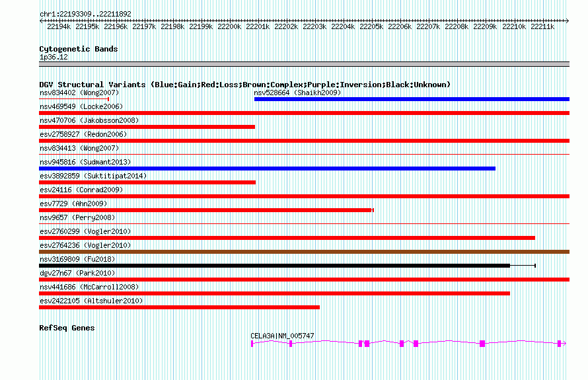Click the nsv834413 (Wong2007) label
The width and height of the screenshot is (588, 380).
coord(79,148)
